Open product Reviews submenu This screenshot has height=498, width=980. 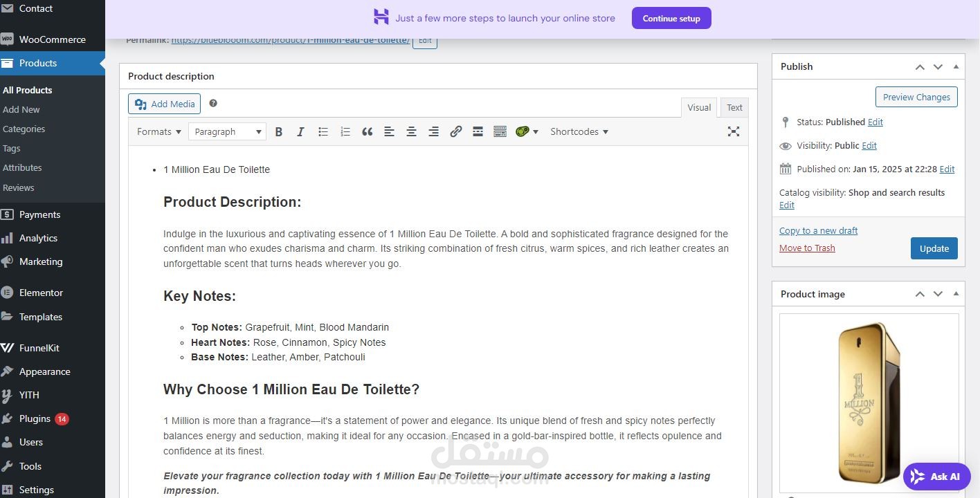coord(19,187)
